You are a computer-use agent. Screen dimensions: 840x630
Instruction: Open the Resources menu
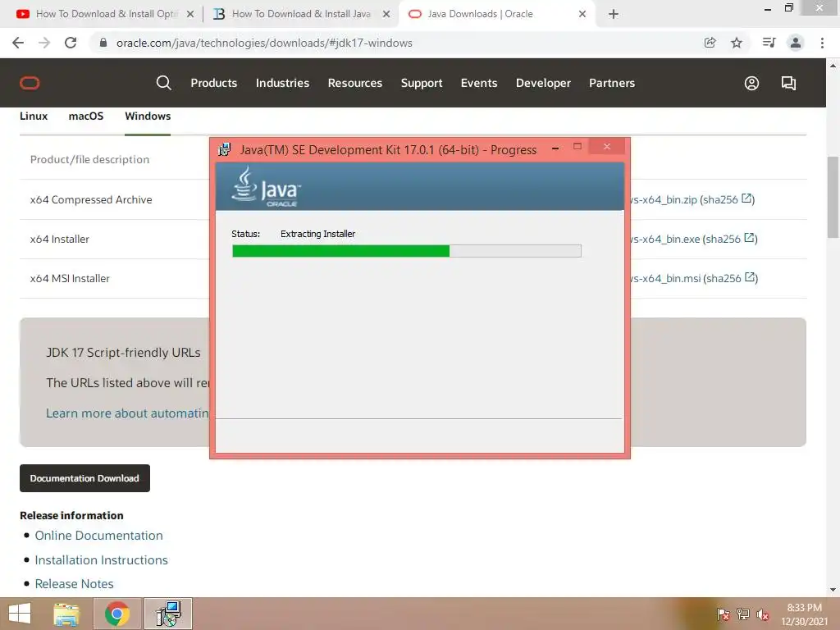(355, 83)
